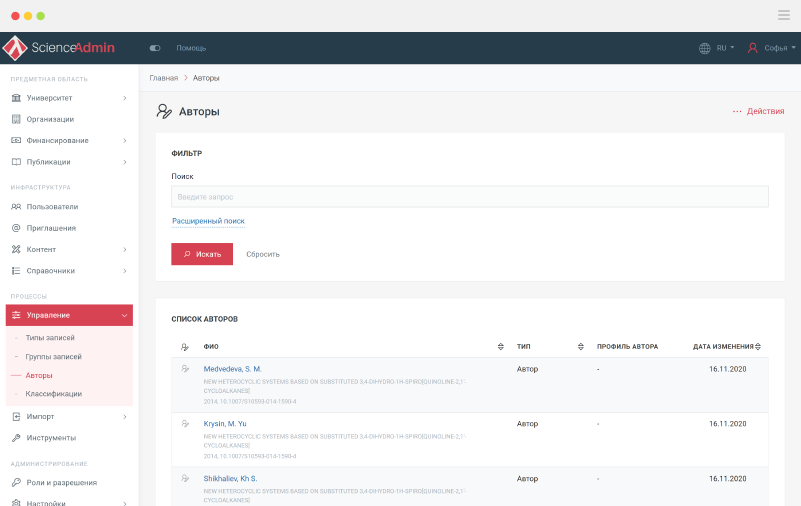Viewport: 801px width, 506px height.
Task: Click the author icon in Krysin row
Action: (185, 424)
